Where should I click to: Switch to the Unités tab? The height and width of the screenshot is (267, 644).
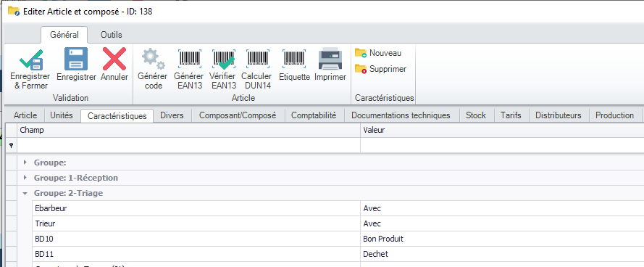(x=62, y=115)
